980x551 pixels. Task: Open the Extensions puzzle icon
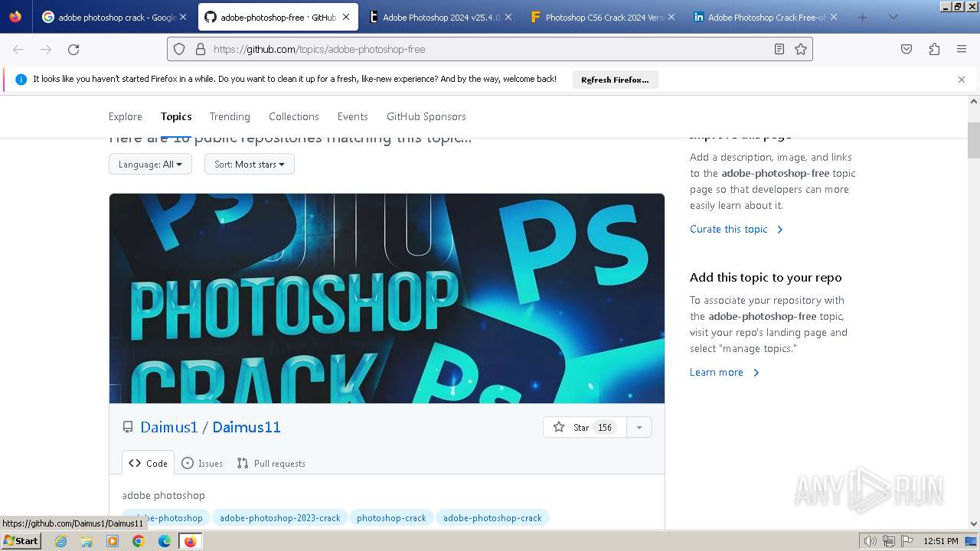tap(934, 49)
